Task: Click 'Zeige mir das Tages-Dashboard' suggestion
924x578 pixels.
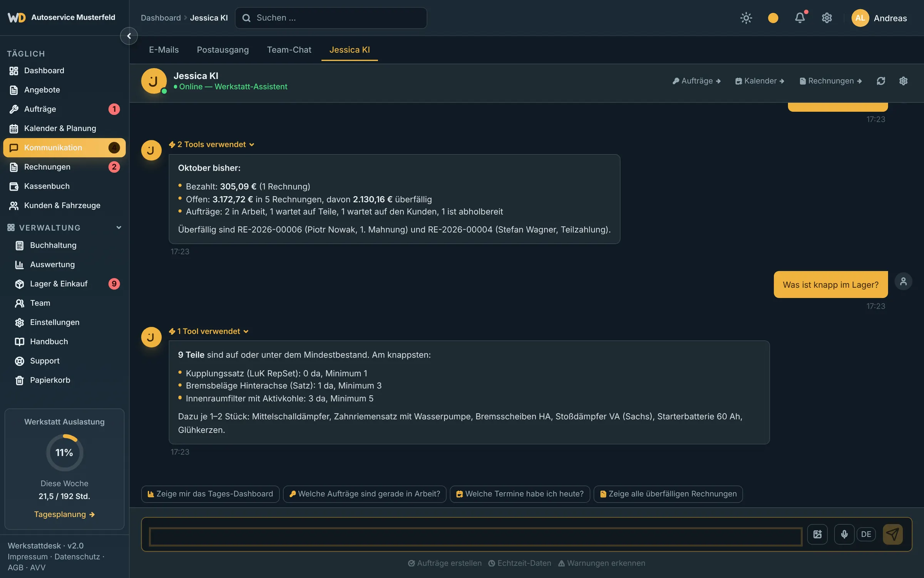Action: pyautogui.click(x=210, y=494)
